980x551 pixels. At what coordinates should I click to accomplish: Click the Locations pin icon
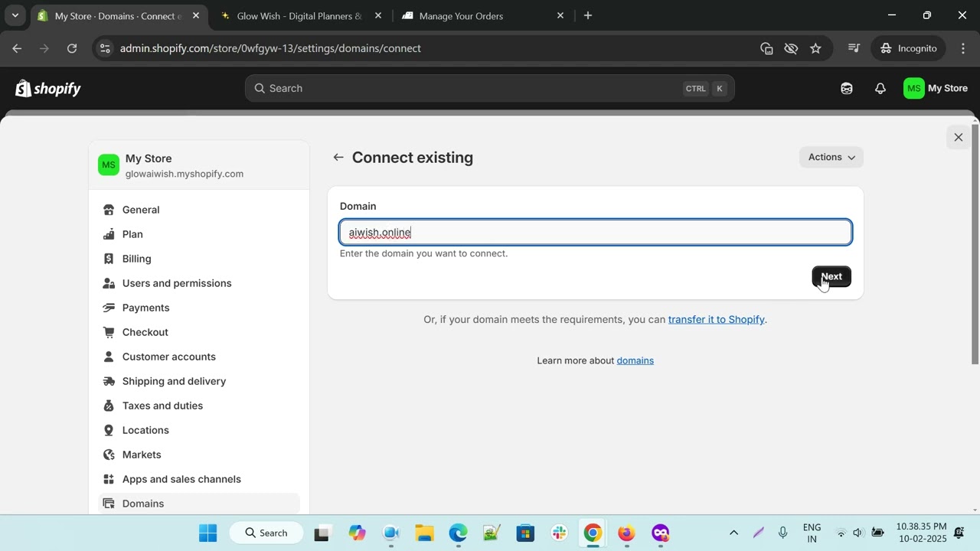(x=109, y=430)
